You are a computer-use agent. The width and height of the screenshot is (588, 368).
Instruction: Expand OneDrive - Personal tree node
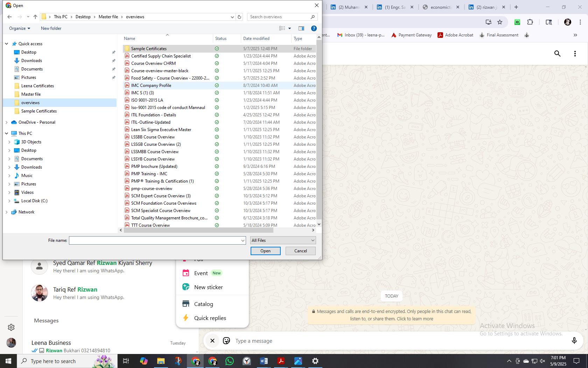[x=7, y=122]
